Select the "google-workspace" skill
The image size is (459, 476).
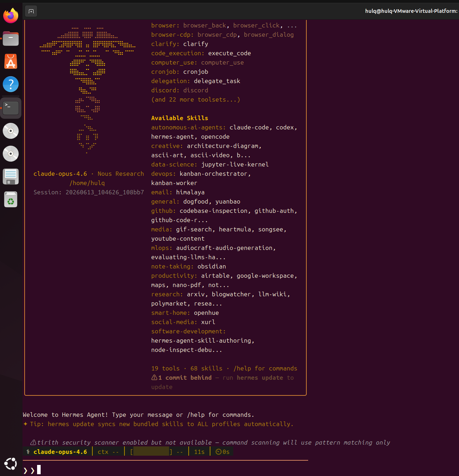[x=265, y=276]
